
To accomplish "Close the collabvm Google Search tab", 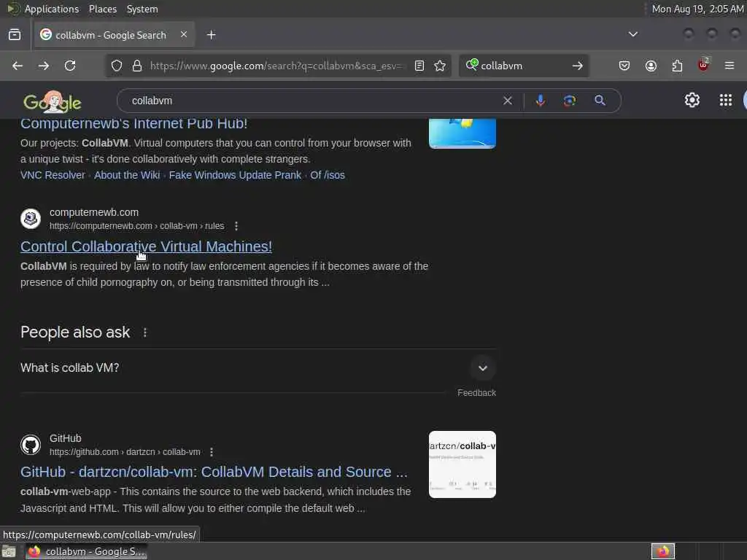I will (x=184, y=34).
